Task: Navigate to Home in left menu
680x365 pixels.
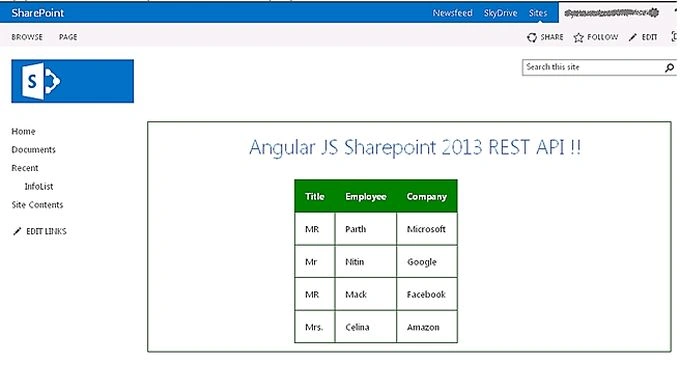Action: pyautogui.click(x=23, y=131)
